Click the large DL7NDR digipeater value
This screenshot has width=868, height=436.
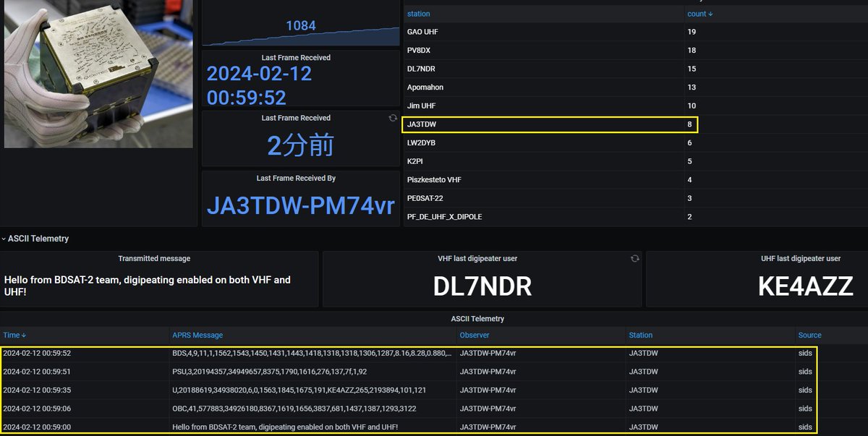click(482, 287)
